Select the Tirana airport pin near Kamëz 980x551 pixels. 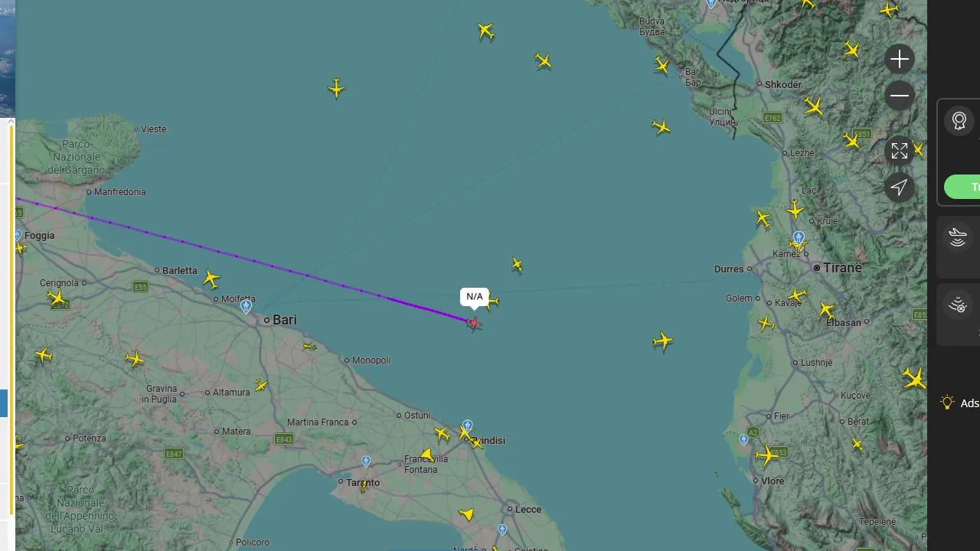click(x=799, y=237)
